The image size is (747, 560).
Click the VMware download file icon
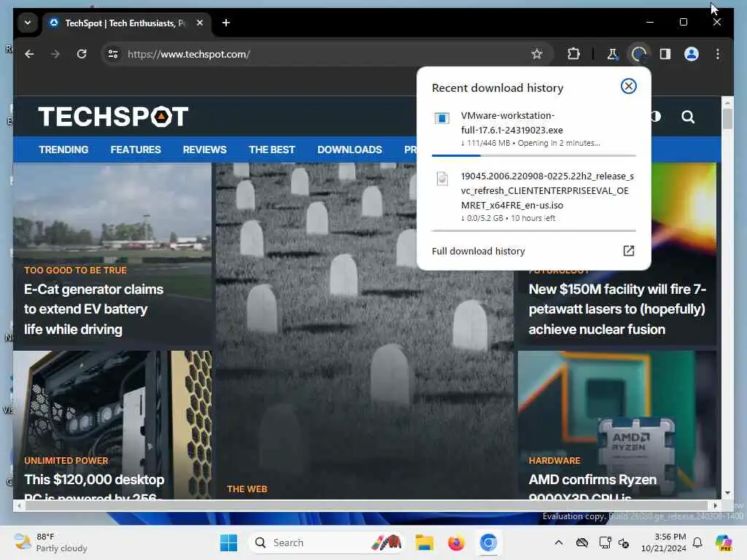(x=441, y=118)
